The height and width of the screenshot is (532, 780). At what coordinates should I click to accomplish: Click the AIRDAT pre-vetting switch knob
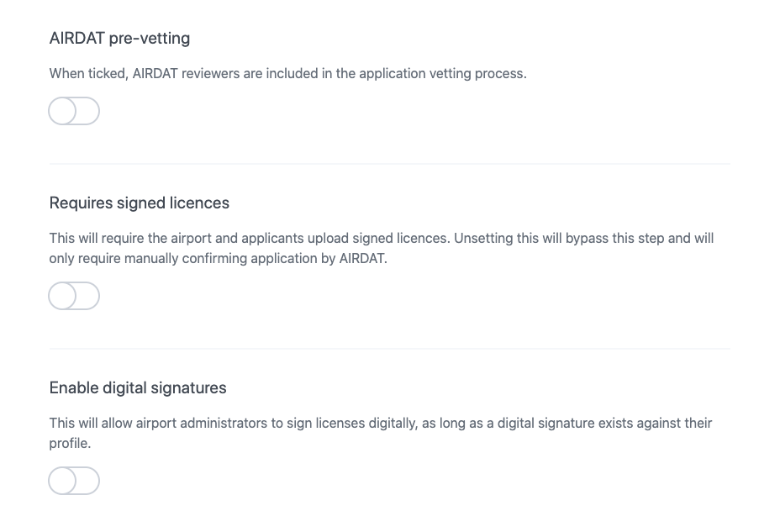pos(62,110)
